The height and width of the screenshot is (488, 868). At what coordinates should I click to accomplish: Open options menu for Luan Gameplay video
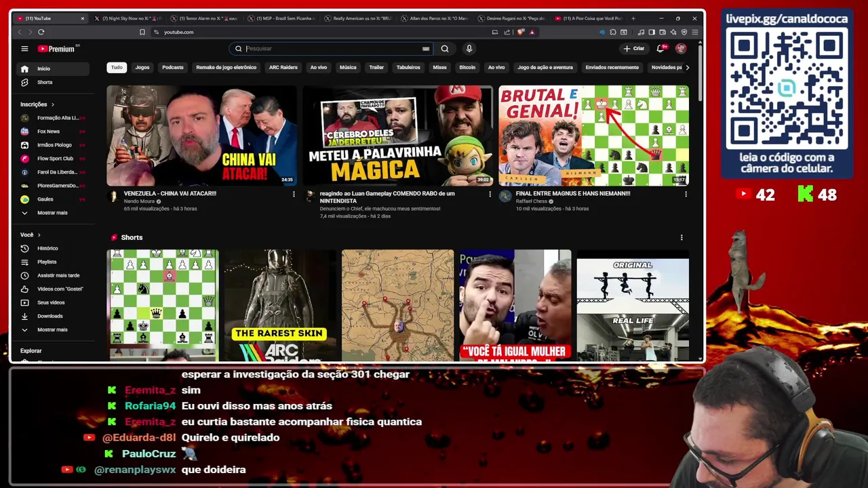coord(490,194)
